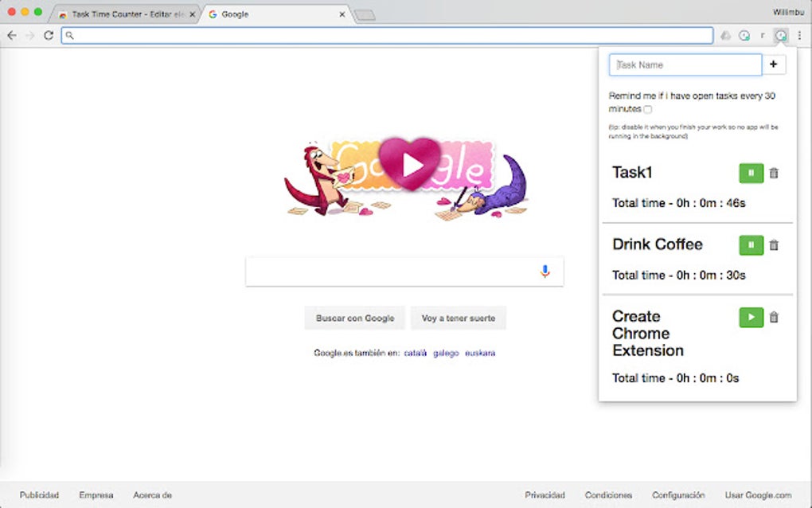Screen dimensions: 812x508
Task: Add a new task with the plus button
Action: (x=773, y=64)
